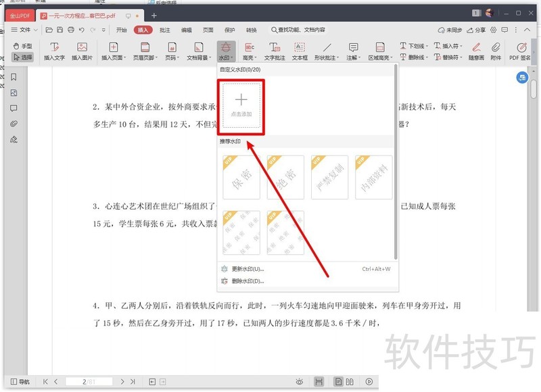Choose the tiled 绝密 watermark thumbnail

pos(285,232)
